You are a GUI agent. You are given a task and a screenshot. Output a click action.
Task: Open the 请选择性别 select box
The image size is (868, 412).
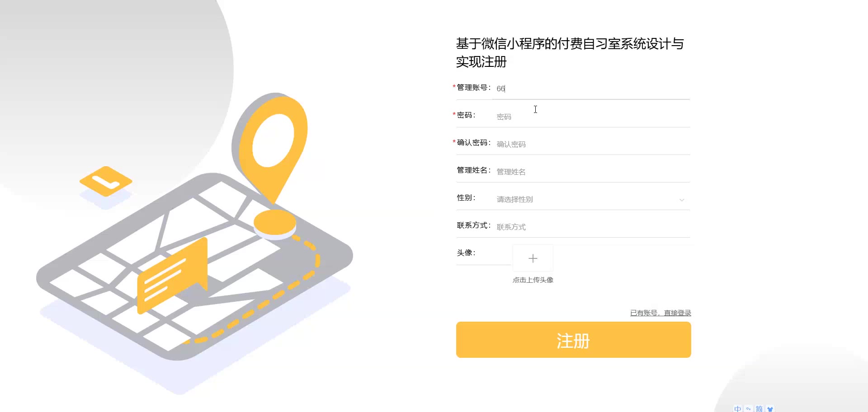pyautogui.click(x=591, y=199)
